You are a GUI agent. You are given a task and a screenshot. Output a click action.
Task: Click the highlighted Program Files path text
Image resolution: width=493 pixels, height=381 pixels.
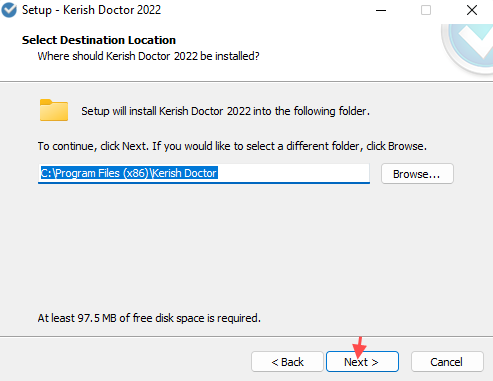click(129, 173)
